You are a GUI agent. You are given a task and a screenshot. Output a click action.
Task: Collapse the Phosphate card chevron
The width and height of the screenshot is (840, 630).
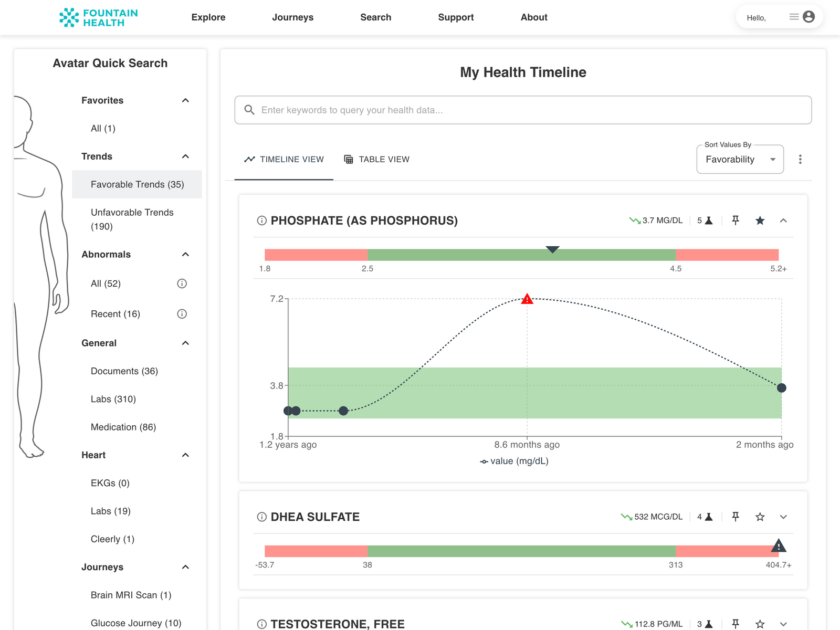tap(783, 220)
